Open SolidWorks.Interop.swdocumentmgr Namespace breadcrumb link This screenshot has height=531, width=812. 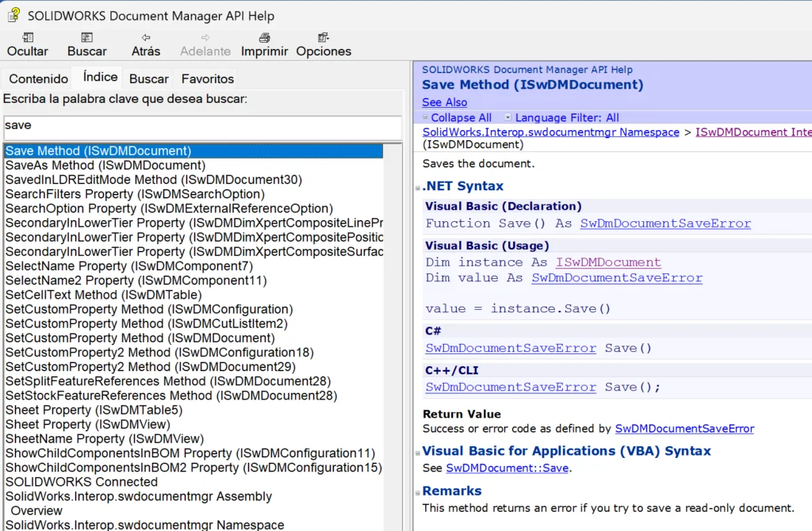coord(550,132)
